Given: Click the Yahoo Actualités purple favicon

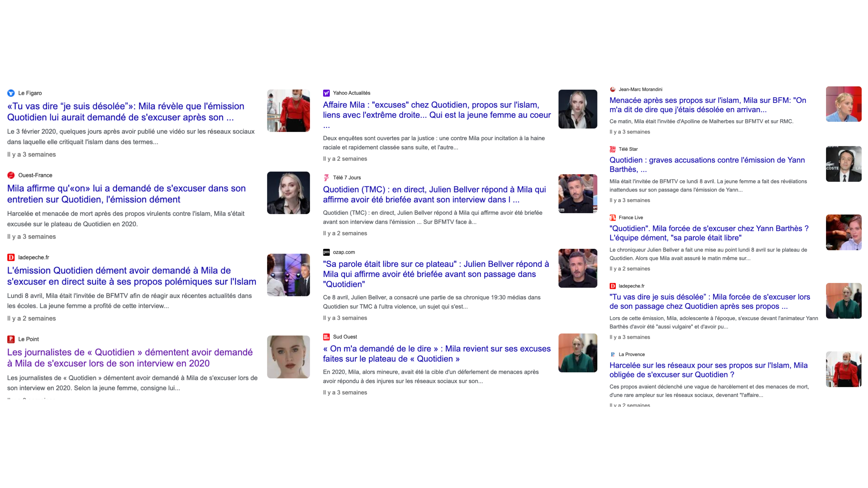Looking at the screenshot, I should pyautogui.click(x=326, y=93).
